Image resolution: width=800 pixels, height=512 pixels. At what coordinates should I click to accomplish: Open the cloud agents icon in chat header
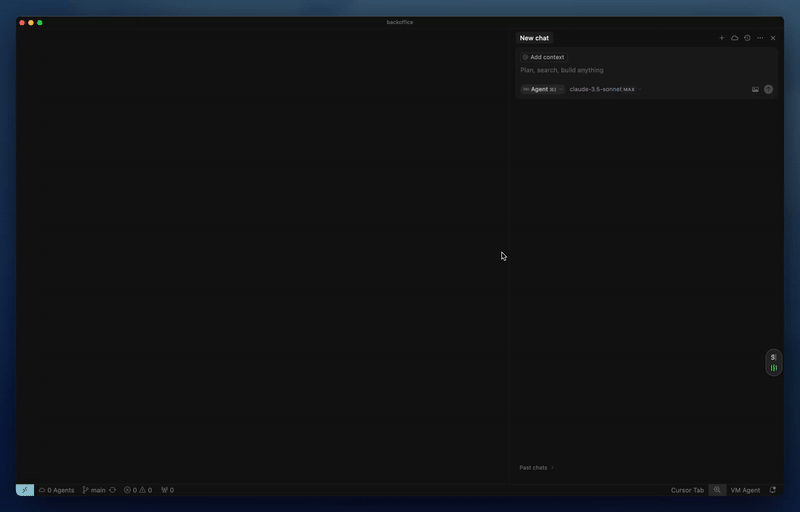tap(734, 38)
